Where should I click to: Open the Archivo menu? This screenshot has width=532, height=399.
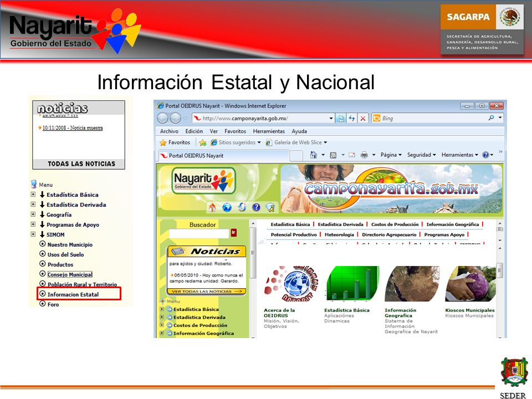[169, 131]
